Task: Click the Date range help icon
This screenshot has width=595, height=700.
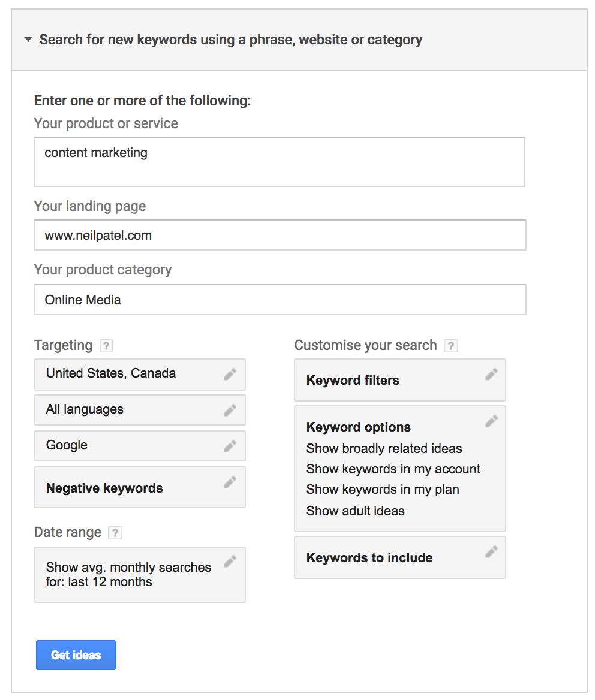Action: click(115, 533)
